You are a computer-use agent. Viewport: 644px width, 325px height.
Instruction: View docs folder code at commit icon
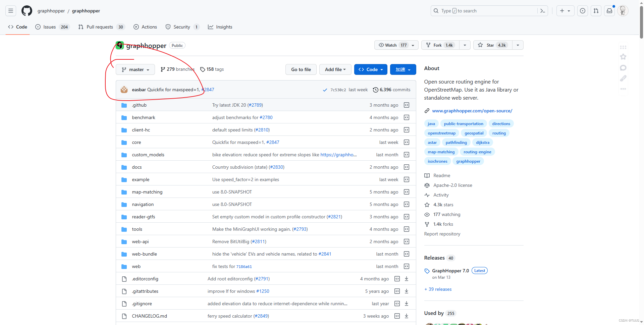pyautogui.click(x=407, y=167)
